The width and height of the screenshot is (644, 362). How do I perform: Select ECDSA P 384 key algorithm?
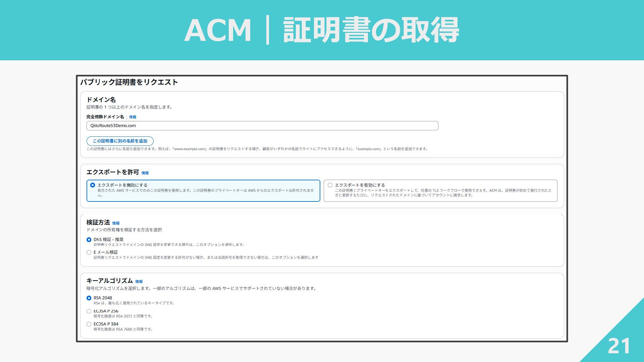89,324
